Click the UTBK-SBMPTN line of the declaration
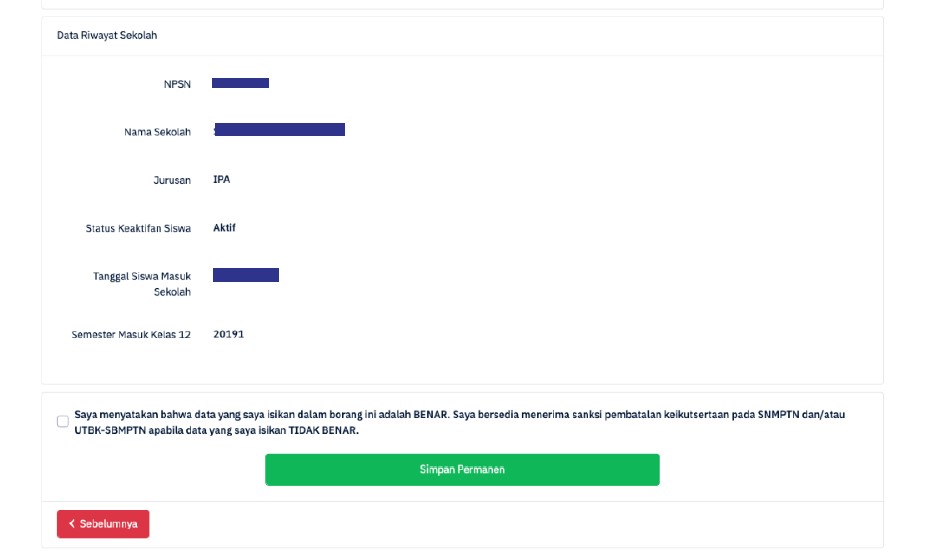 tap(217, 430)
